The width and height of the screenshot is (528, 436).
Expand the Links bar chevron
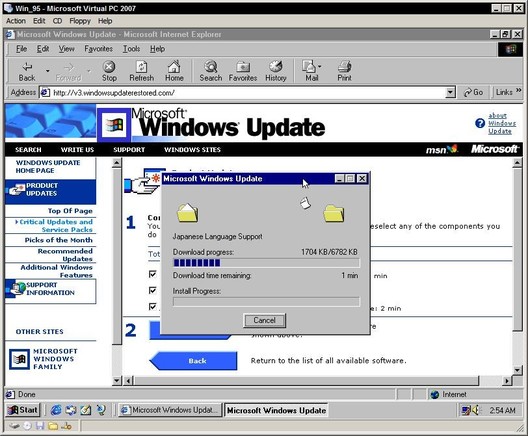pyautogui.click(x=518, y=90)
